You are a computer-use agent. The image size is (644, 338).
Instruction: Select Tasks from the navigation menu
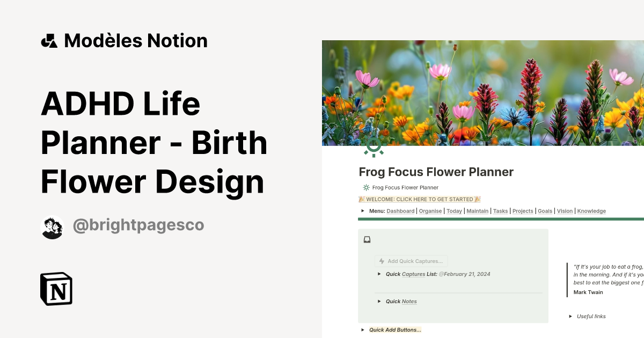(500, 211)
